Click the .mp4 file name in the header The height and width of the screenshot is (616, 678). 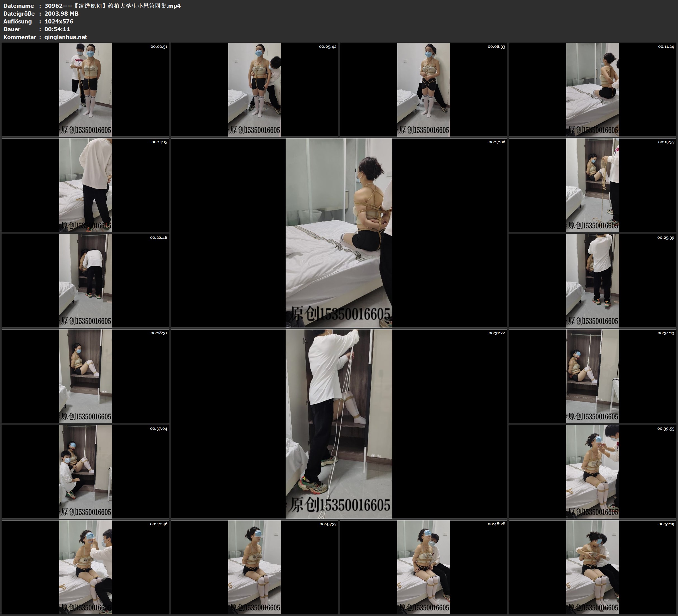pyautogui.click(x=112, y=6)
